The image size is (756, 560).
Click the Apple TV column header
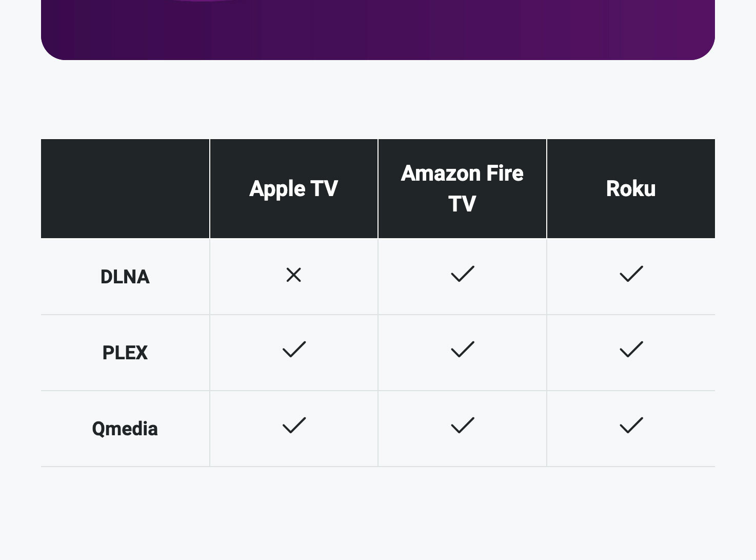point(293,188)
